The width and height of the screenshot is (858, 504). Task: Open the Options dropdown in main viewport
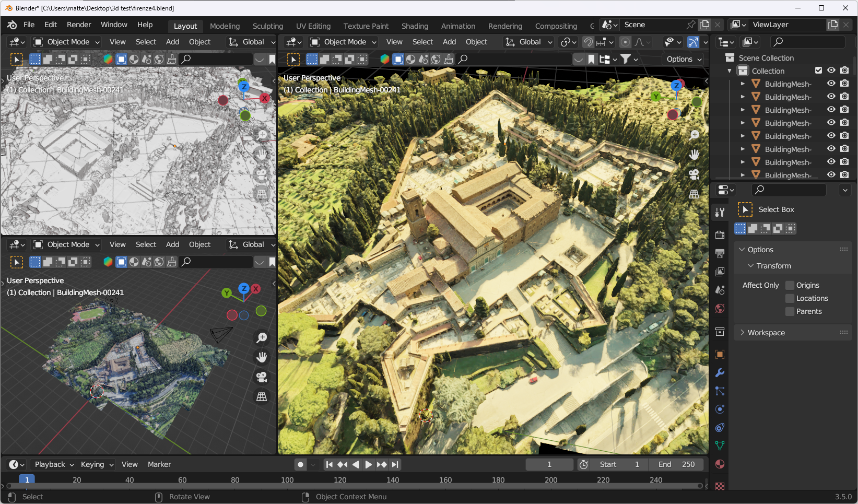pyautogui.click(x=683, y=59)
